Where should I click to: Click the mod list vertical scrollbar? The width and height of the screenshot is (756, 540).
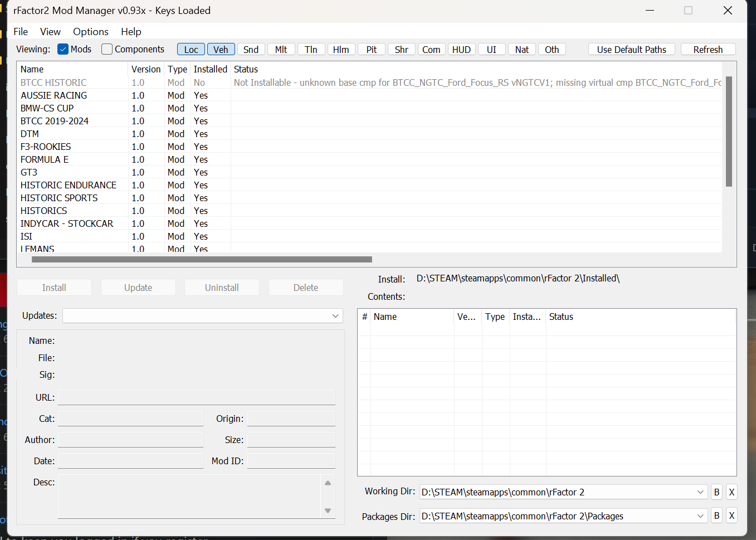(x=729, y=132)
